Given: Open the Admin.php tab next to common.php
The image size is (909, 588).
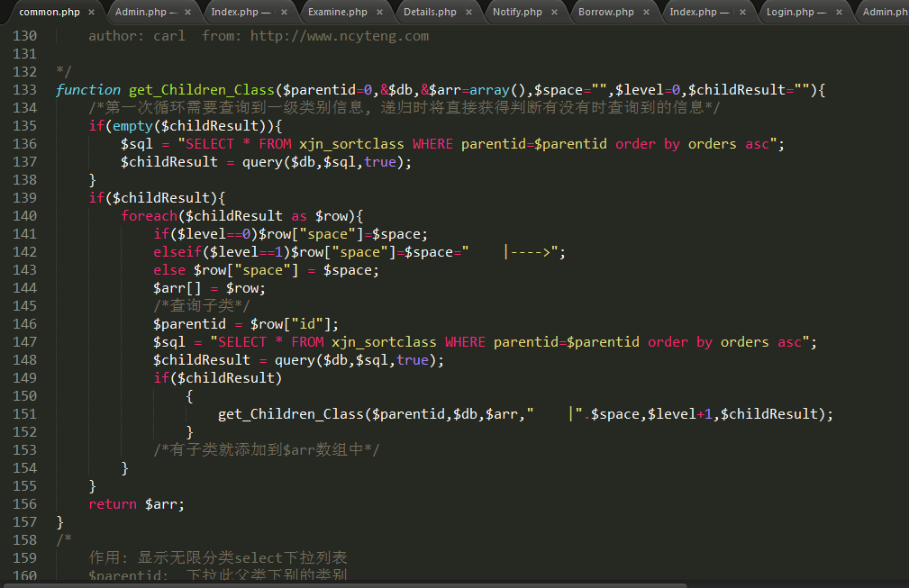Looking at the screenshot, I should coord(144,13).
